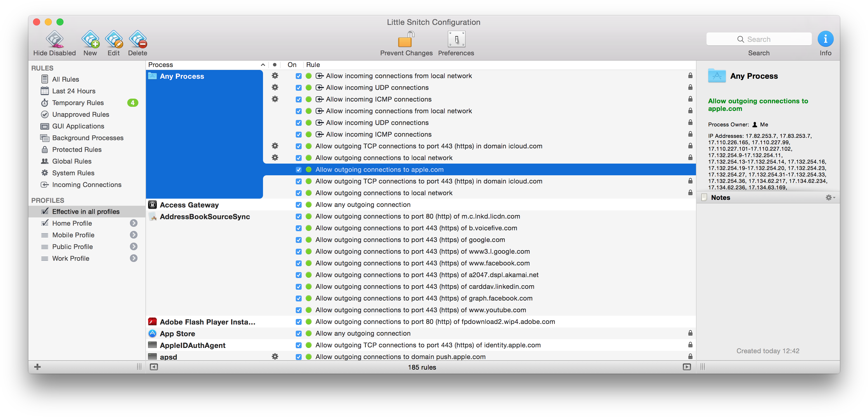868x417 pixels.
Task: Select the AppleIDAuthAgent process row
Action: click(193, 345)
